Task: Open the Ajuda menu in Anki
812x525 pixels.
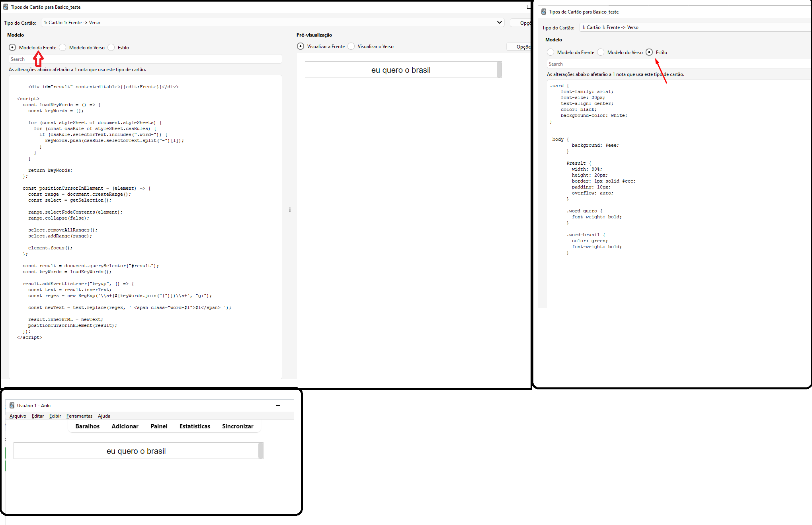Action: click(x=104, y=416)
